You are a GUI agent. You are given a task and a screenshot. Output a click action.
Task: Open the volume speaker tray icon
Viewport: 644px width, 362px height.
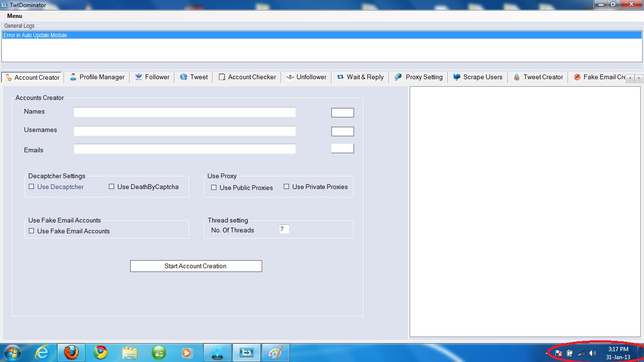[x=593, y=353]
